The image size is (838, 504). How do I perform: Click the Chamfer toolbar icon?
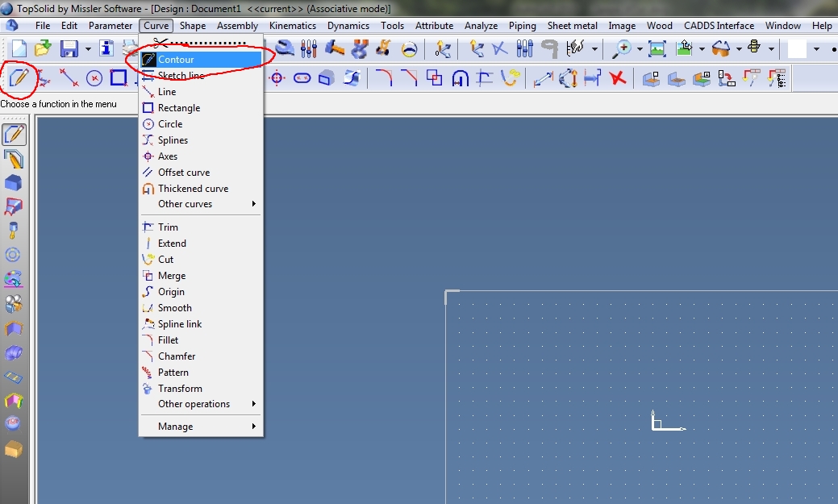[409, 78]
